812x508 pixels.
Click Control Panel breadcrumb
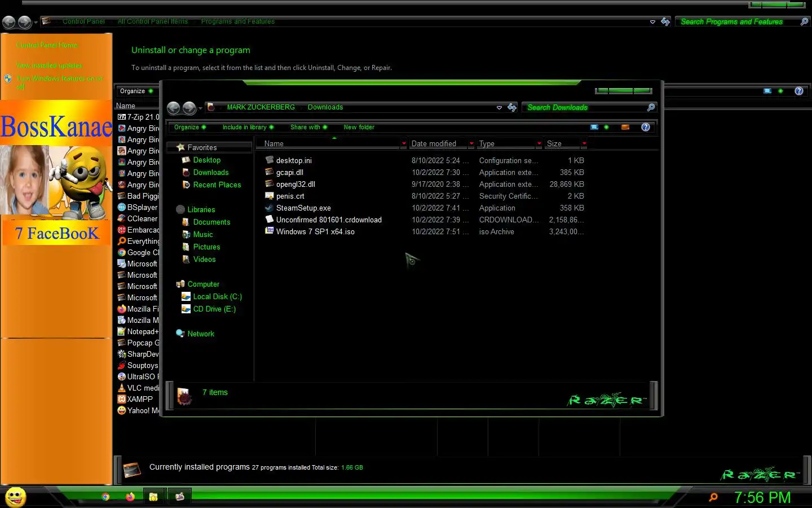coord(83,21)
